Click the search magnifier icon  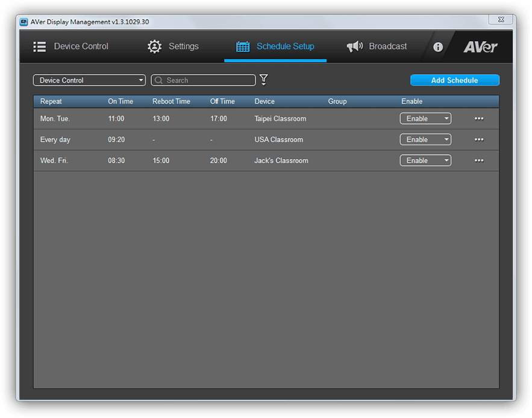(x=158, y=81)
